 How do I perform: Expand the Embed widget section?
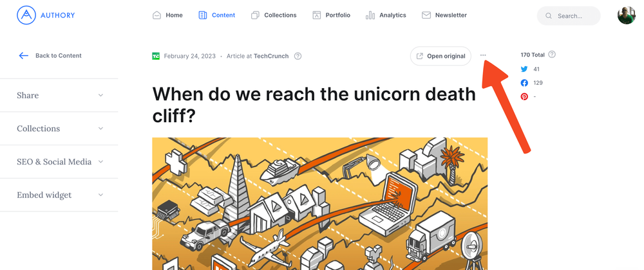point(59,195)
